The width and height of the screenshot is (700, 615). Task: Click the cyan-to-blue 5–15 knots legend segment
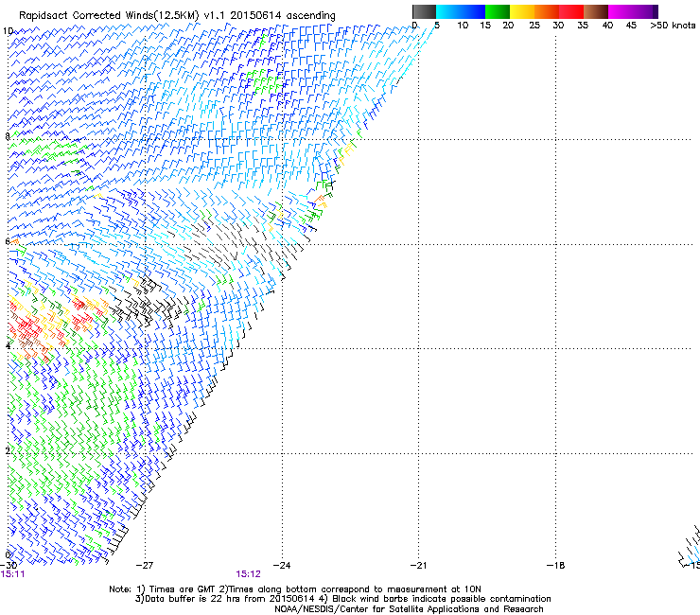(x=461, y=11)
